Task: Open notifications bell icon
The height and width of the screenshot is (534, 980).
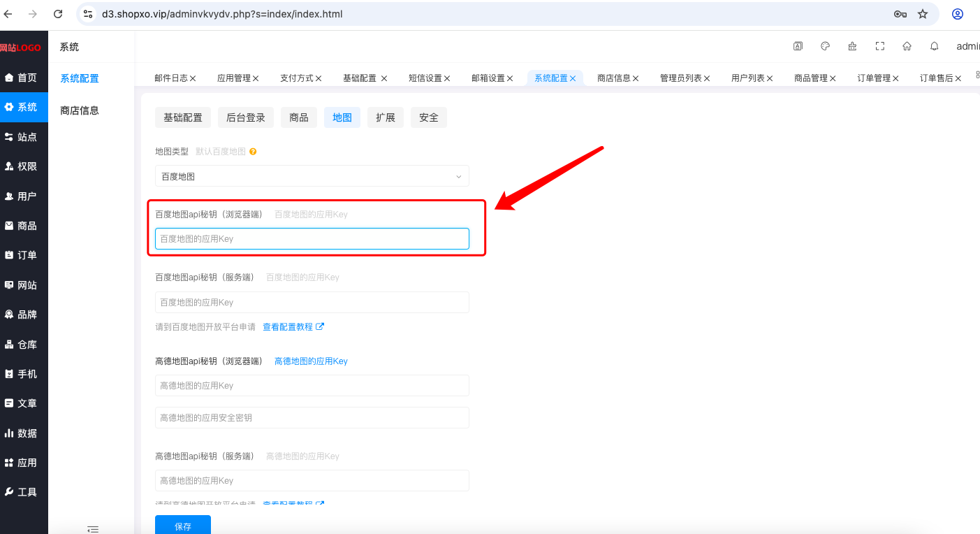Action: [x=934, y=46]
